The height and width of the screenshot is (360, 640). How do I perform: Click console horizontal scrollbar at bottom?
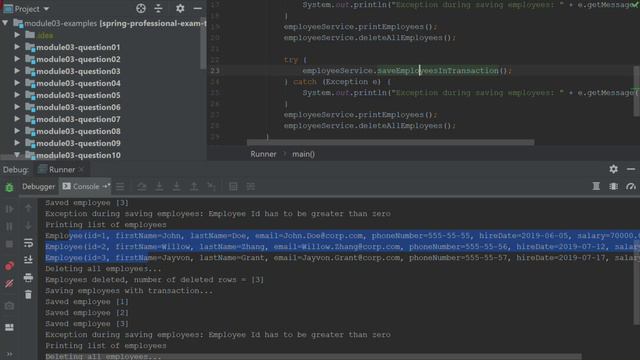click(x=312, y=357)
